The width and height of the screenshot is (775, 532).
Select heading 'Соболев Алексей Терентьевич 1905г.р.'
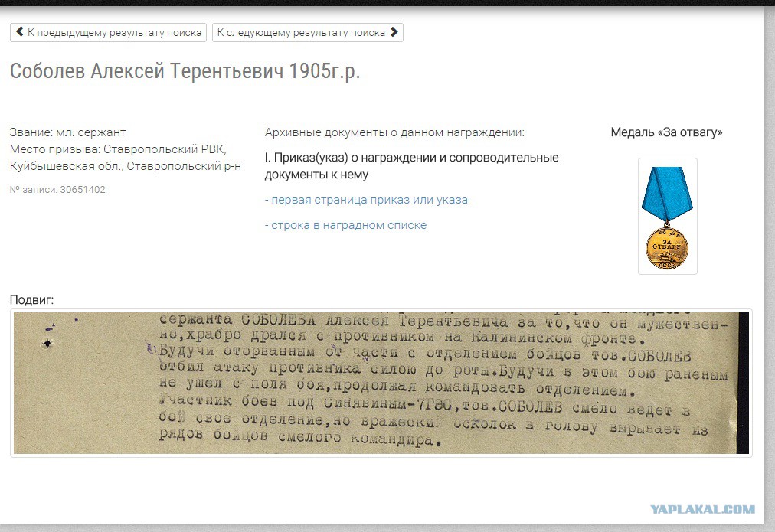pyautogui.click(x=185, y=71)
